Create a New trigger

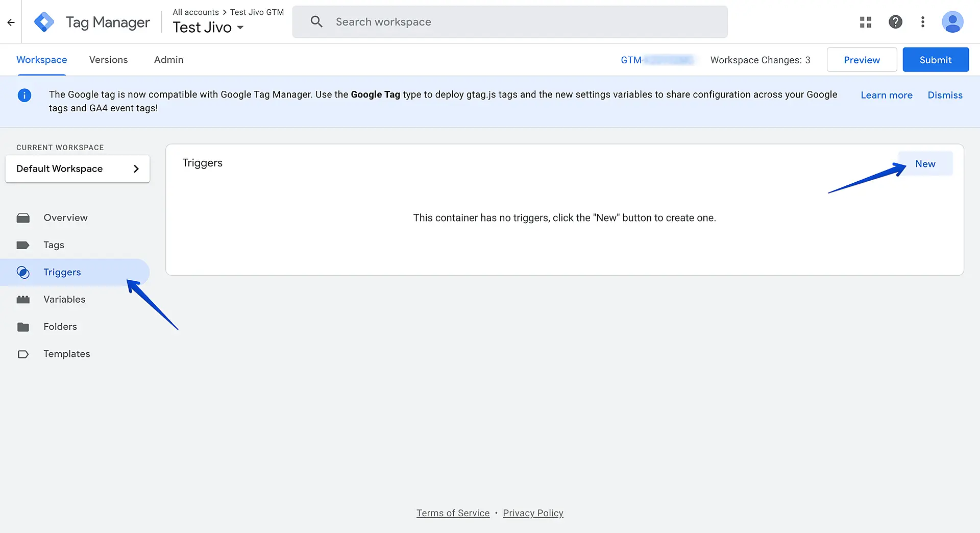[x=925, y=164]
